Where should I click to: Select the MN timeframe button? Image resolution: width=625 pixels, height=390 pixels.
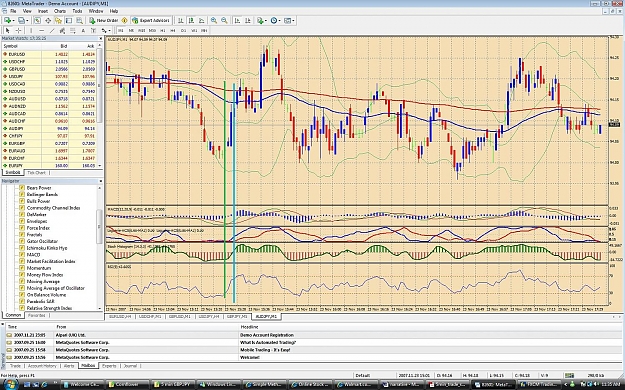204,30
